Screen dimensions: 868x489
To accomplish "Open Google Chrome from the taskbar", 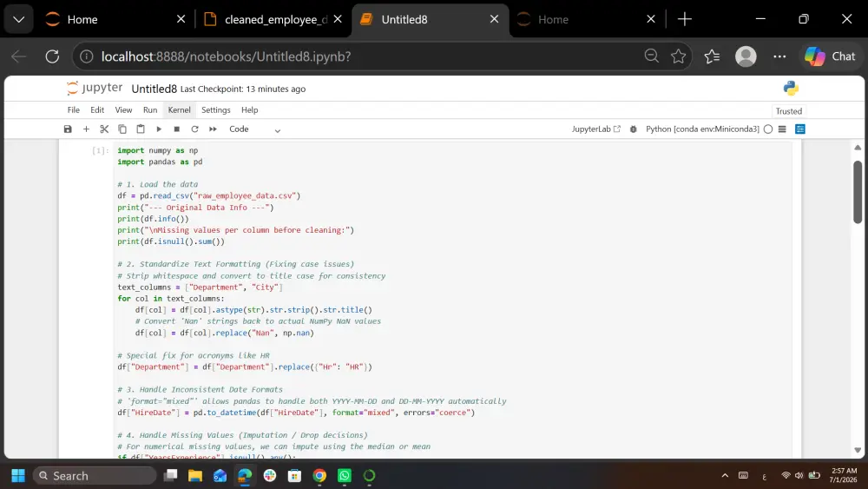I will [x=319, y=476].
